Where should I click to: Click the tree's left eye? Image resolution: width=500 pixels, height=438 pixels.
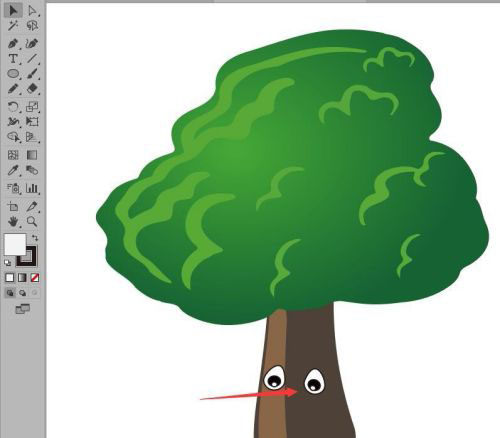coord(275,378)
